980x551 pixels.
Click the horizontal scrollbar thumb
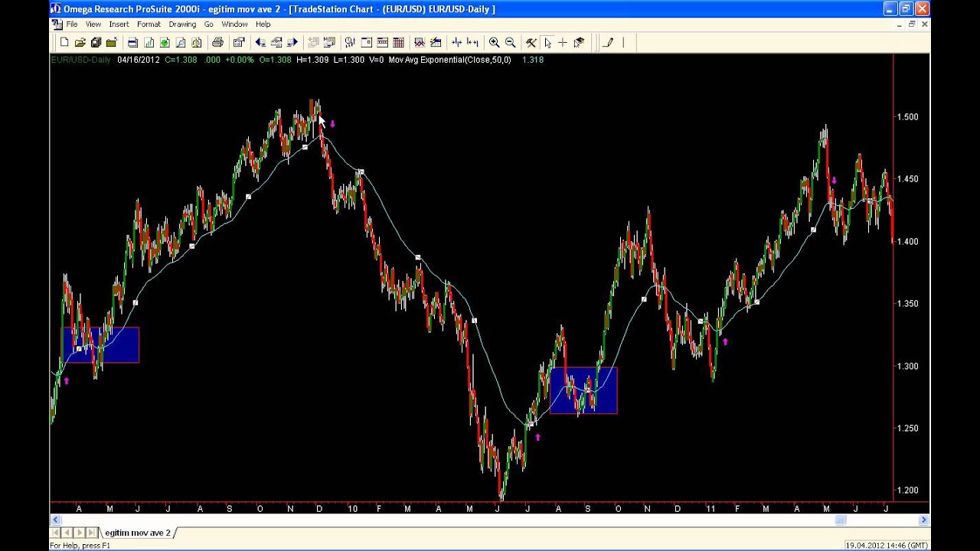(x=840, y=520)
